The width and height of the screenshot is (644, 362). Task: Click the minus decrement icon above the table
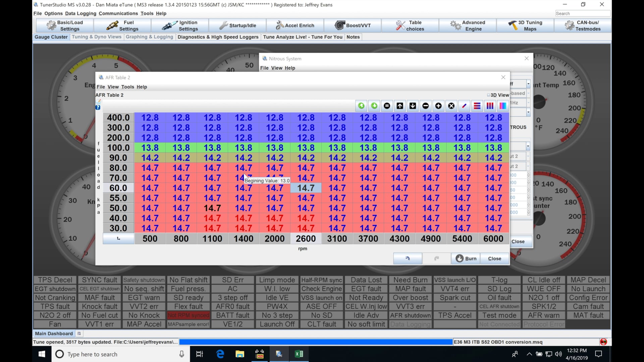(425, 106)
